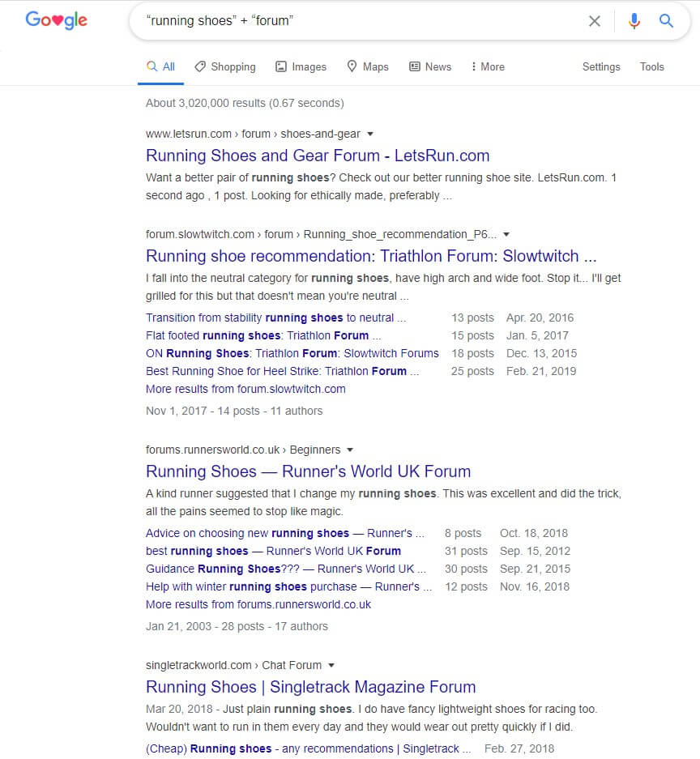Image resolution: width=700 pixels, height=759 pixels.
Task: Open Running Shoes — Runner's World UK Forum
Action: click(309, 471)
